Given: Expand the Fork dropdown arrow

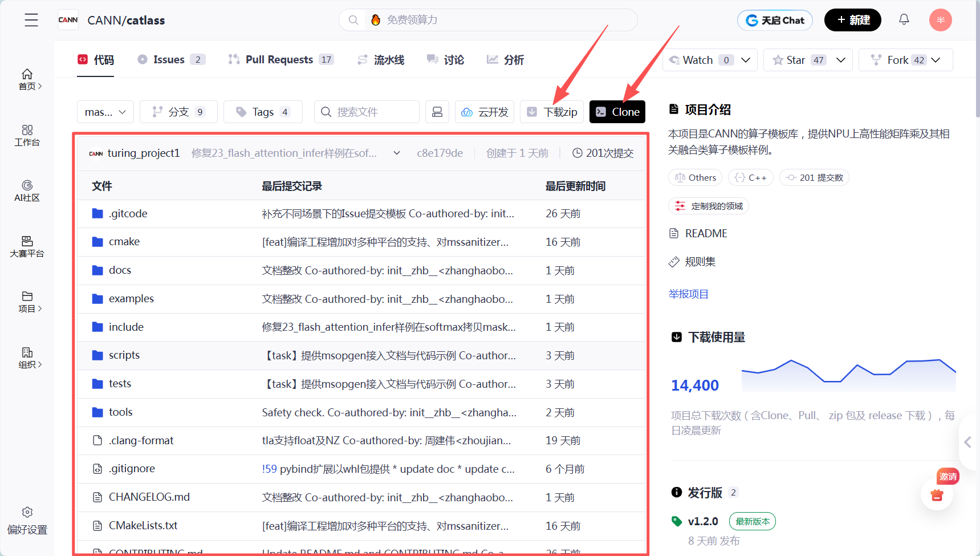Looking at the screenshot, I should click(936, 60).
